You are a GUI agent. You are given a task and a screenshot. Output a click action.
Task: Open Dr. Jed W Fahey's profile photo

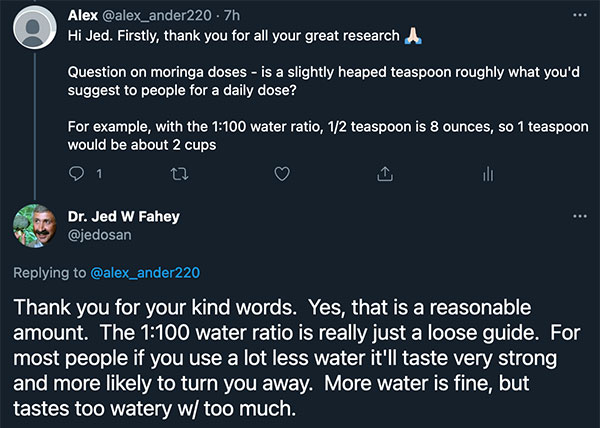point(34,226)
